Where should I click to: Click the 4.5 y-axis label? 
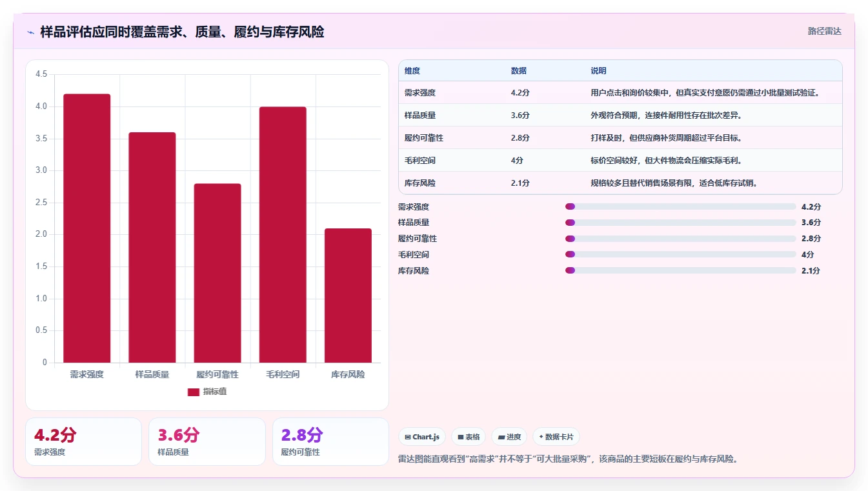[41, 74]
